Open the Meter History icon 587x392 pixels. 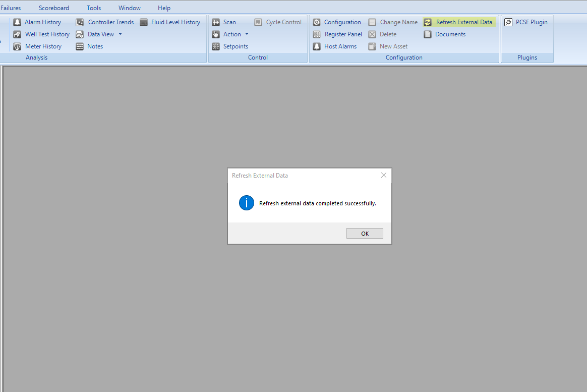[x=17, y=46]
